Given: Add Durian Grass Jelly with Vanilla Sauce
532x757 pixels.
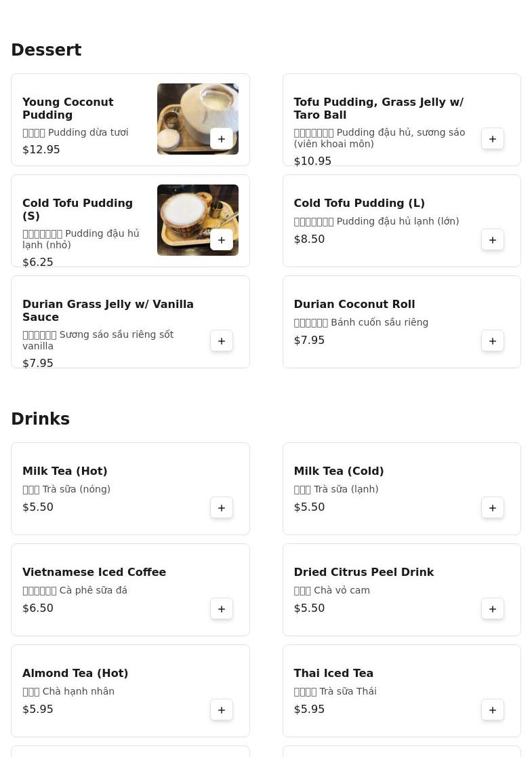Looking at the screenshot, I should [x=222, y=341].
